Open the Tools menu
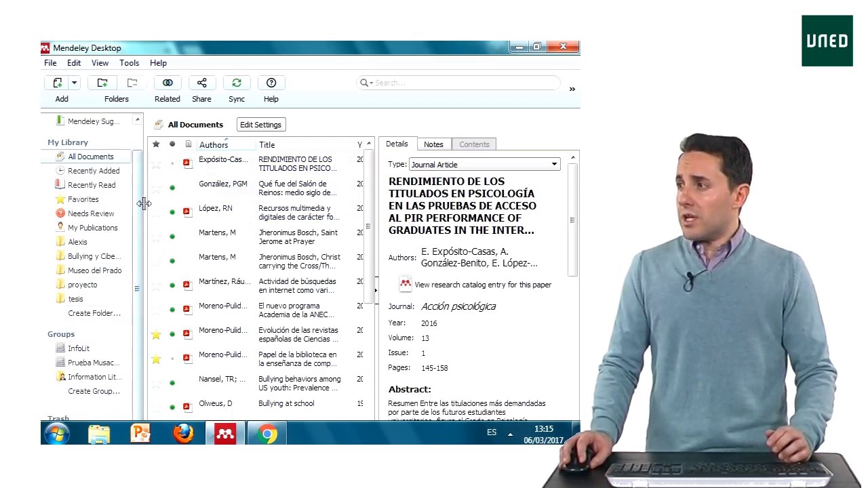 [x=129, y=63]
